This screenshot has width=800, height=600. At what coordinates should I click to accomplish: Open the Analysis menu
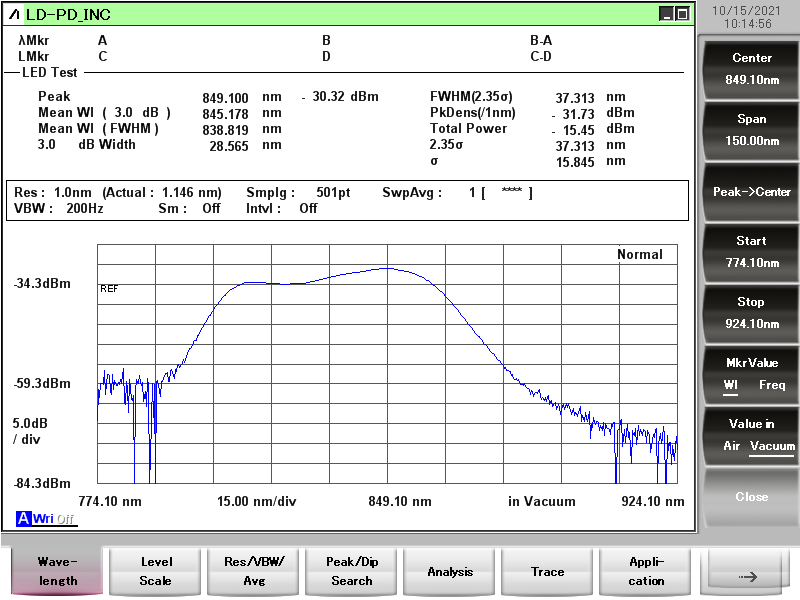pyautogui.click(x=450, y=571)
